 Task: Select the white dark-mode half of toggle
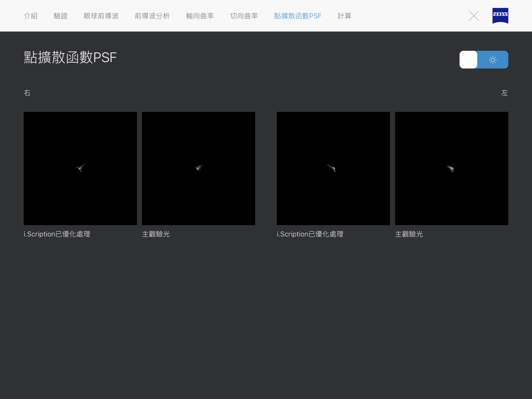(468, 60)
